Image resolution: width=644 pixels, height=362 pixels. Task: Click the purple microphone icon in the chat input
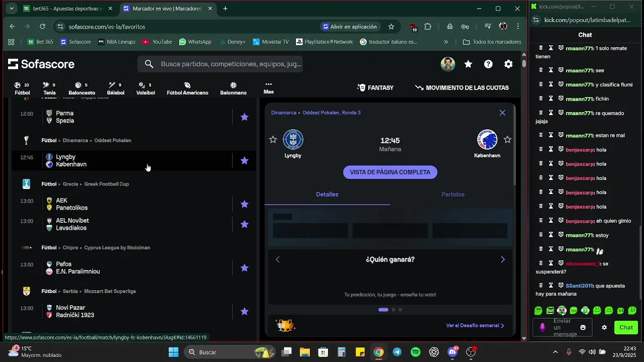pos(542,327)
